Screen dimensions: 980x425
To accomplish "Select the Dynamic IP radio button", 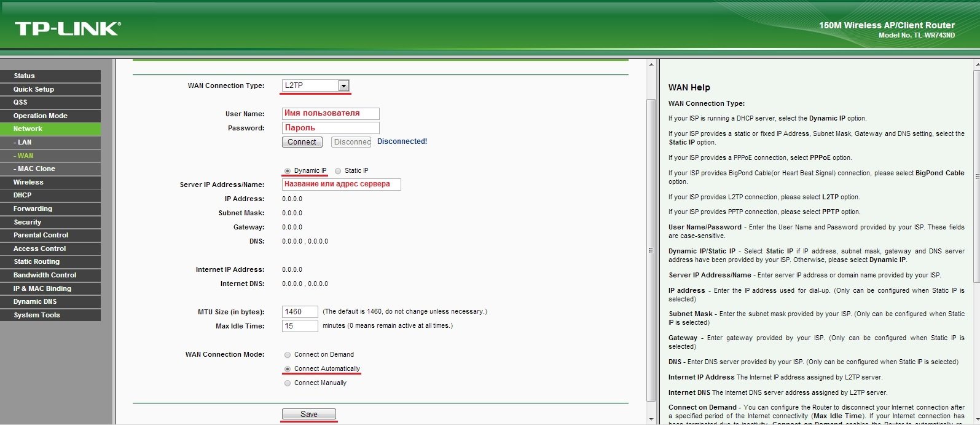I will [288, 171].
